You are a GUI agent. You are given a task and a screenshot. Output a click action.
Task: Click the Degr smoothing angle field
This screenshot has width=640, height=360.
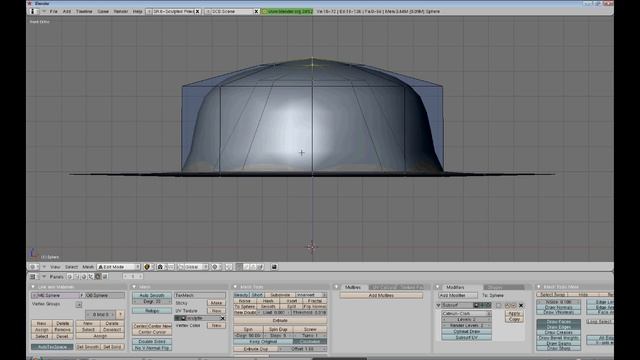click(152, 301)
